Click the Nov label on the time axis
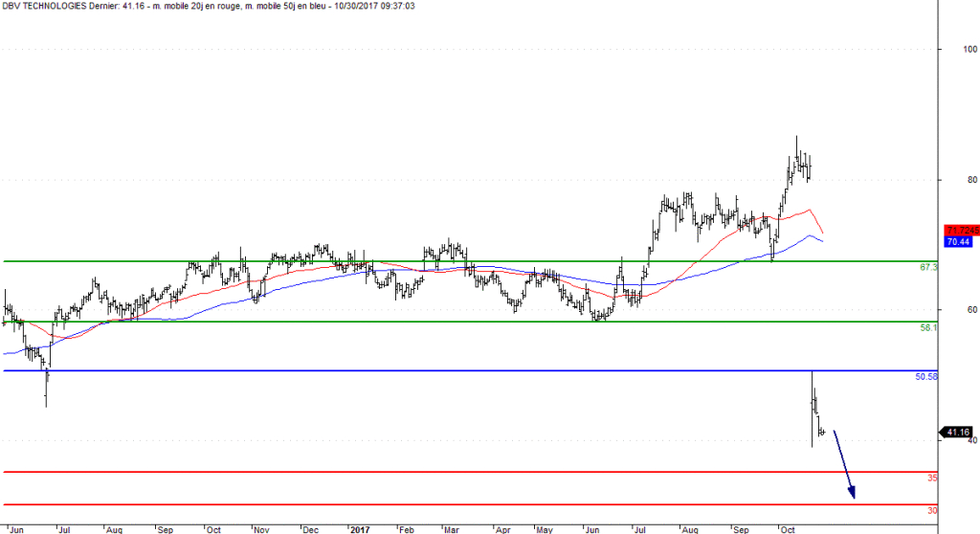 (x=261, y=528)
